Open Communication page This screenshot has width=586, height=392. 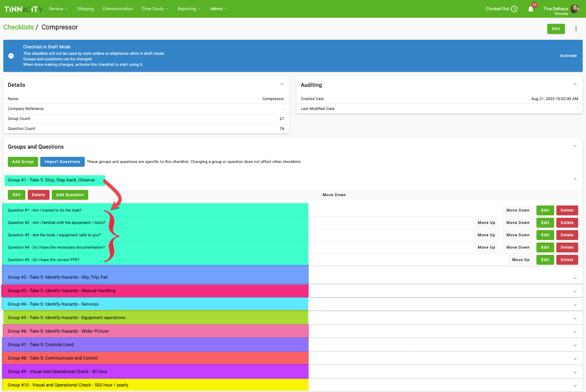[x=118, y=9]
